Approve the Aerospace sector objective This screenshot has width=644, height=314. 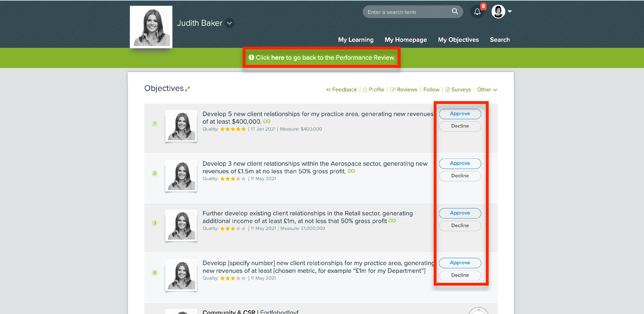tap(460, 163)
